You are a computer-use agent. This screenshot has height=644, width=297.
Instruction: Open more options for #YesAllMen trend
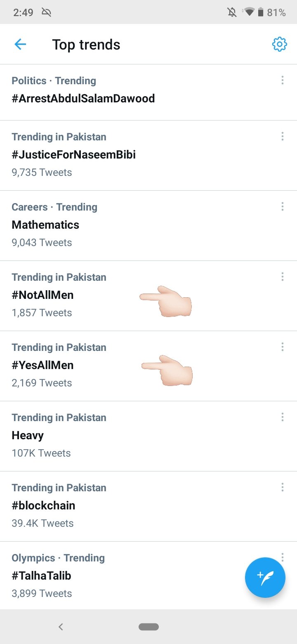[282, 347]
